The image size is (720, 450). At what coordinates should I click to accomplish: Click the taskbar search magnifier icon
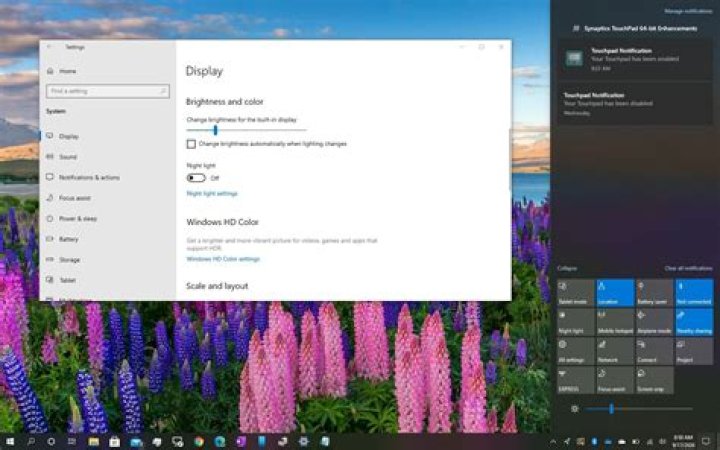pos(31,441)
